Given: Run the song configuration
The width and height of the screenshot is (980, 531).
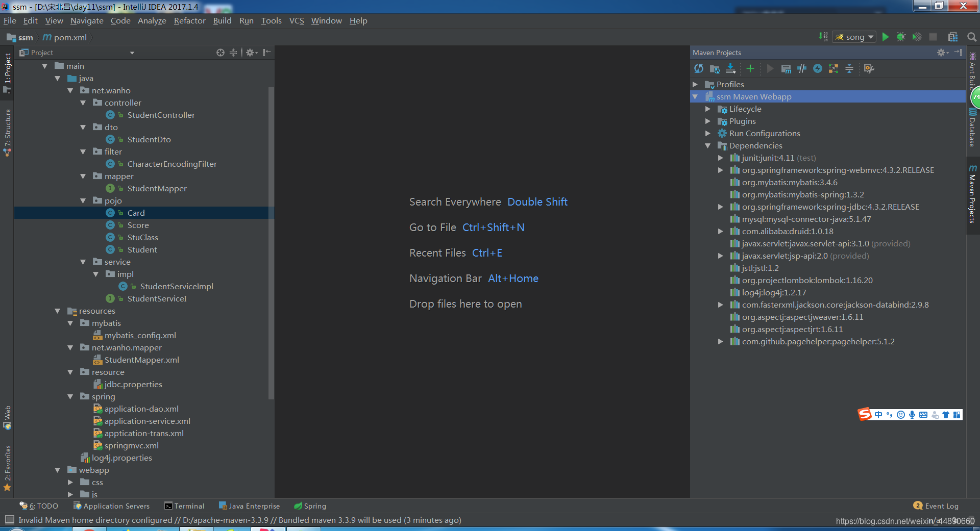Looking at the screenshot, I should (886, 37).
